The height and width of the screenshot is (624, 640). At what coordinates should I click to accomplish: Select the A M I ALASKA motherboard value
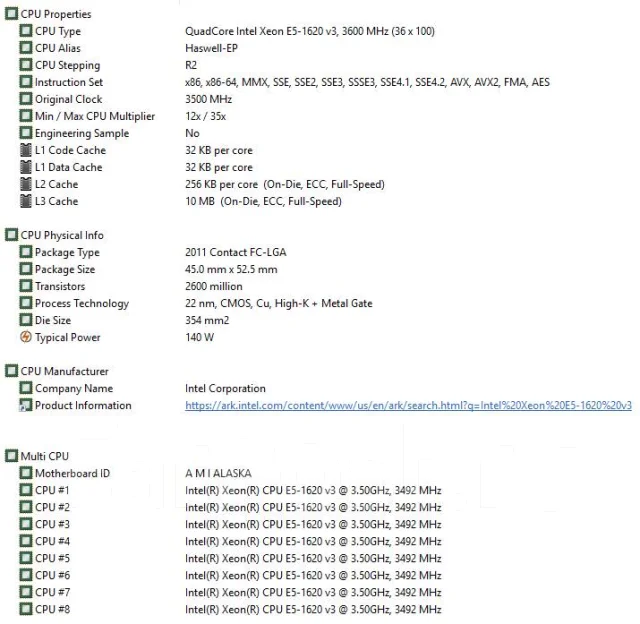click(x=218, y=473)
